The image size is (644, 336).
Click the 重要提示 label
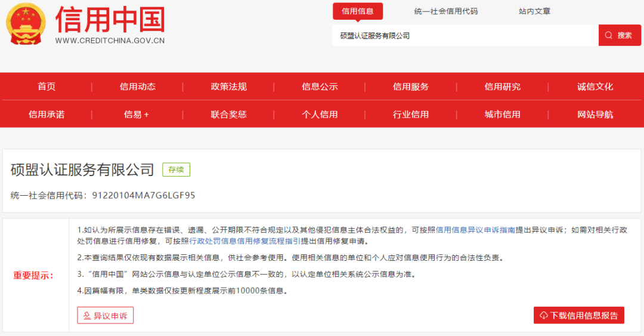[x=33, y=276]
